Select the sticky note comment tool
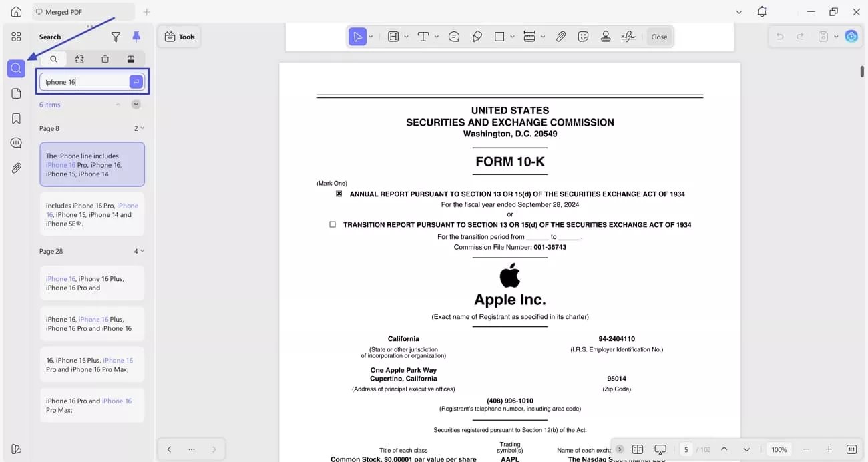868x462 pixels. point(454,37)
